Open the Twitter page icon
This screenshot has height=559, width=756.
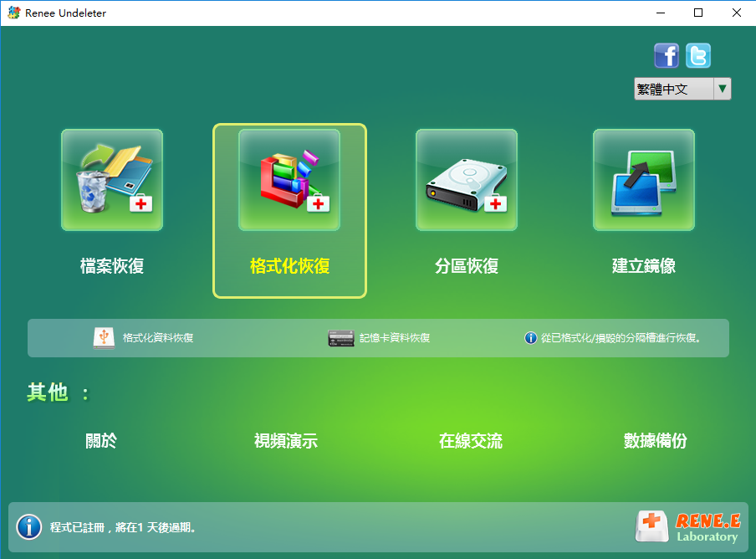click(x=698, y=55)
